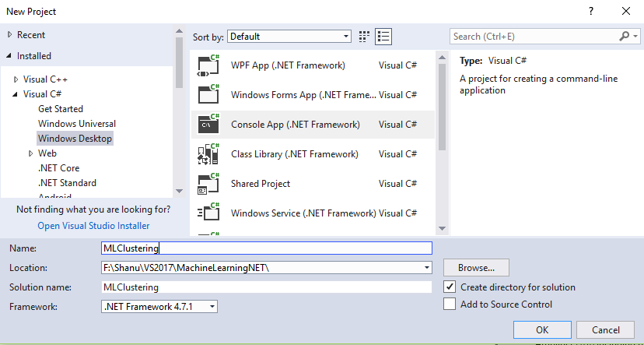The image size is (644, 345).
Task: Click template list scroll down arrow
Action: [442, 228]
